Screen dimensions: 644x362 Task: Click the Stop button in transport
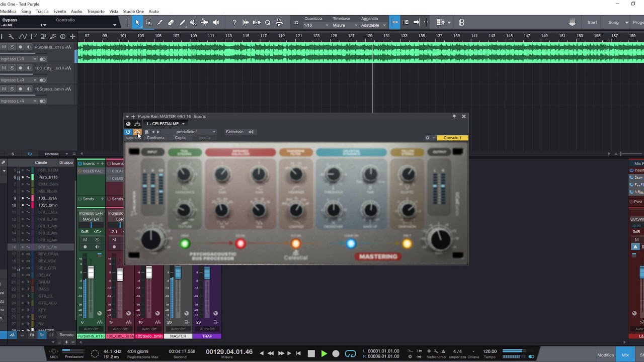click(311, 353)
